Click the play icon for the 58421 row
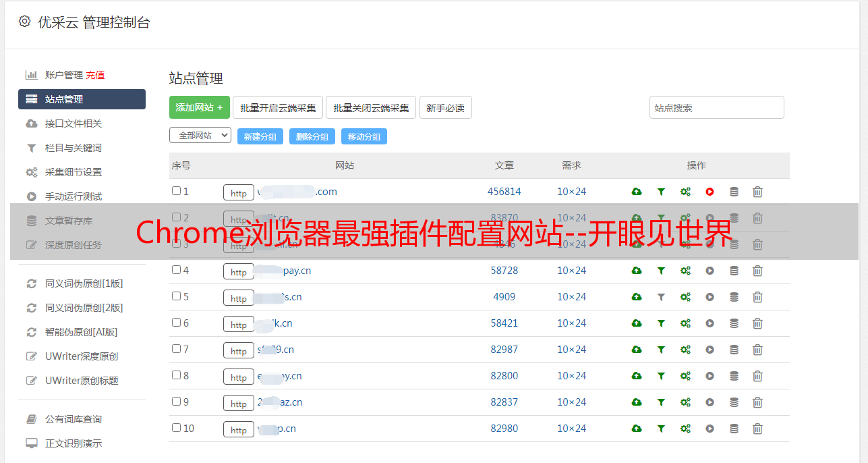The width and height of the screenshot is (868, 463). [710, 323]
